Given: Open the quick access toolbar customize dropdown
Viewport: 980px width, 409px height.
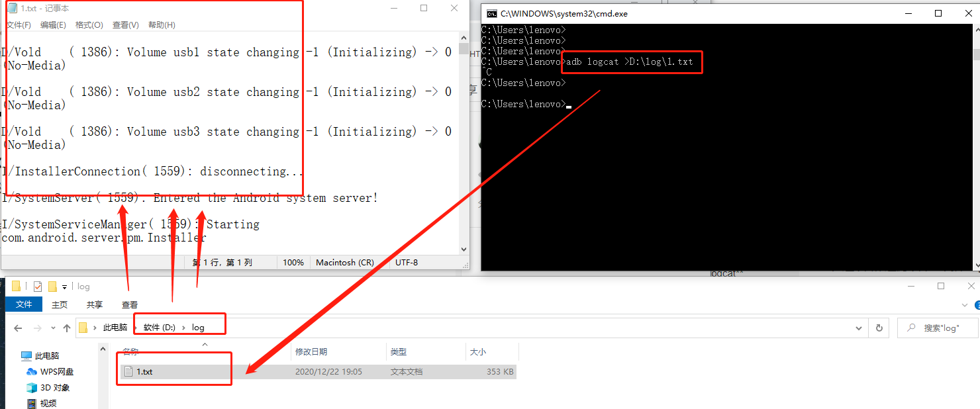Looking at the screenshot, I should tap(65, 287).
